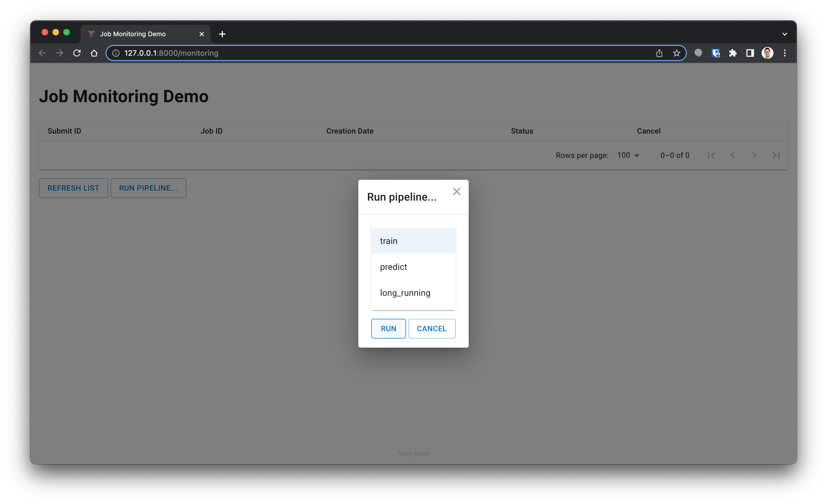Open the browser extensions puzzle icon
This screenshot has width=827, height=504.
(x=732, y=53)
